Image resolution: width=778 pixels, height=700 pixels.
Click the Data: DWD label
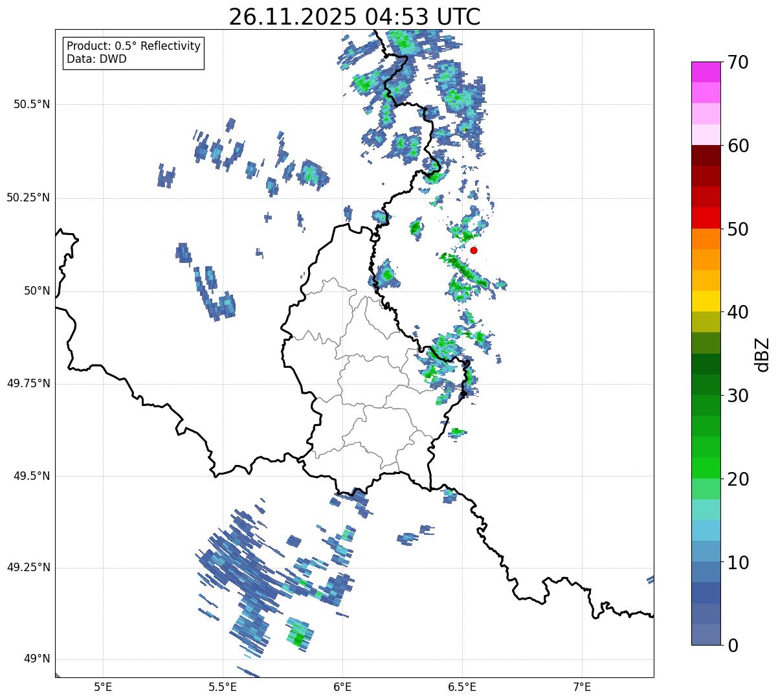96,60
